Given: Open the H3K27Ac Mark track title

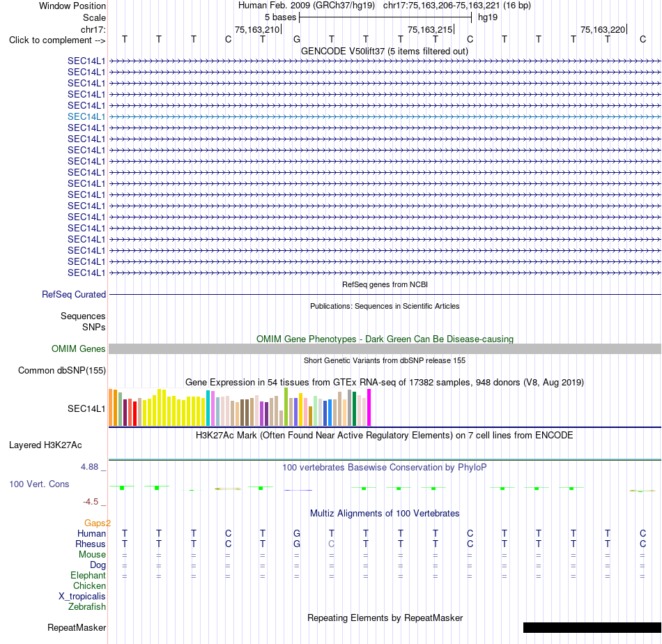Looking at the screenshot, I should pyautogui.click(x=385, y=436).
